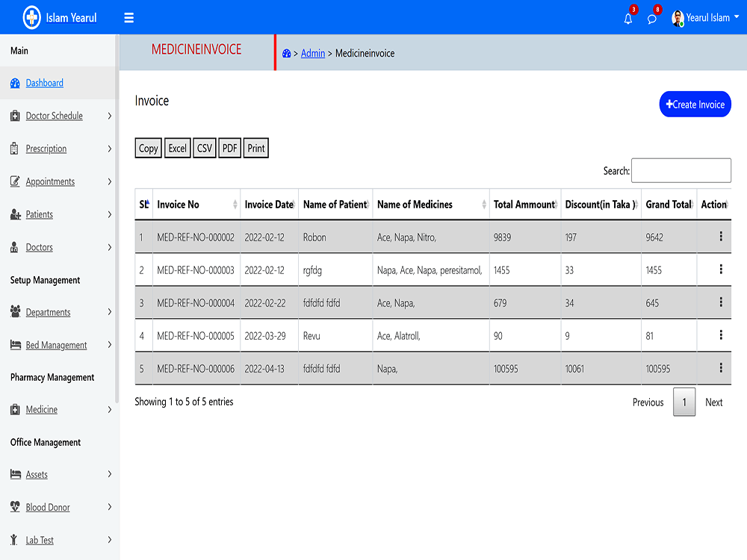Click the sidebar vertical scrollbar
This screenshot has width=747, height=560.
[x=117, y=219]
